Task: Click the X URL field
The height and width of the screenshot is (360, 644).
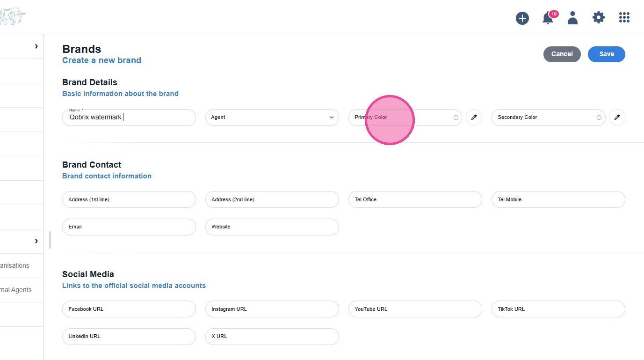Action: (x=272, y=337)
